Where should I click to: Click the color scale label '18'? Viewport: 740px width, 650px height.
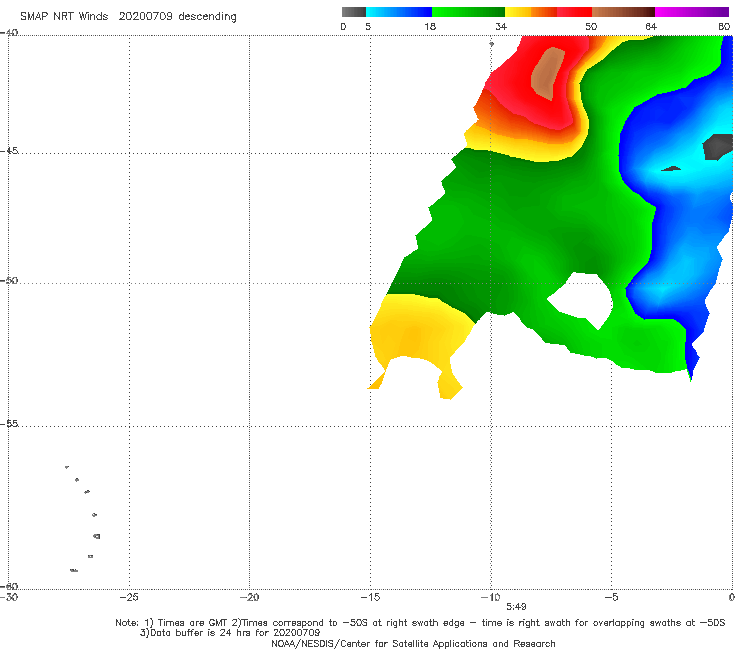pyautogui.click(x=430, y=26)
